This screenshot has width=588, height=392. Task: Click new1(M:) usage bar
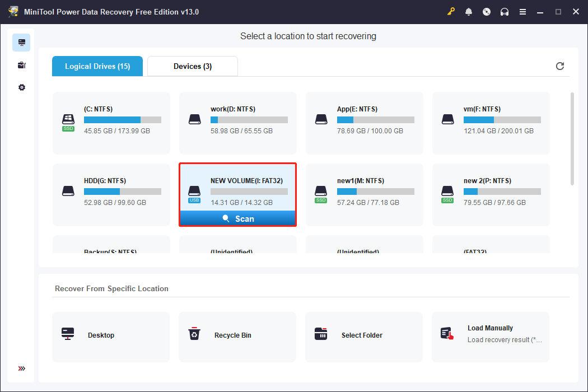[x=376, y=192]
